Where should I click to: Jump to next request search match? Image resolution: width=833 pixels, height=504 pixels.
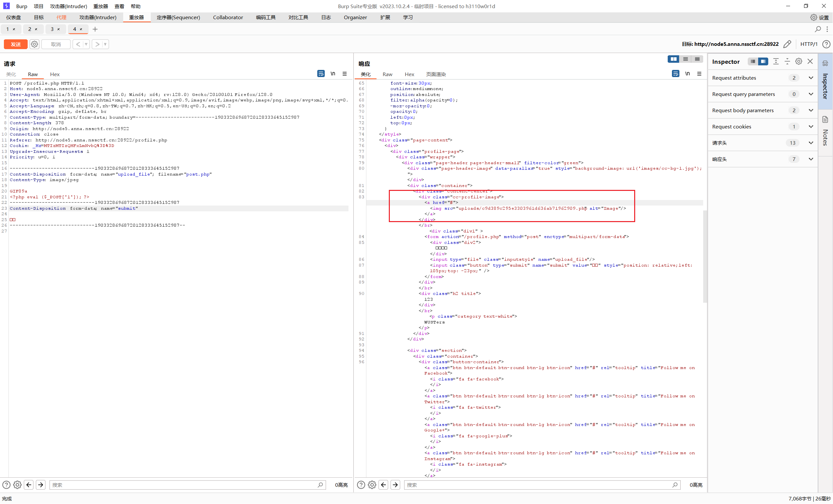[41, 485]
